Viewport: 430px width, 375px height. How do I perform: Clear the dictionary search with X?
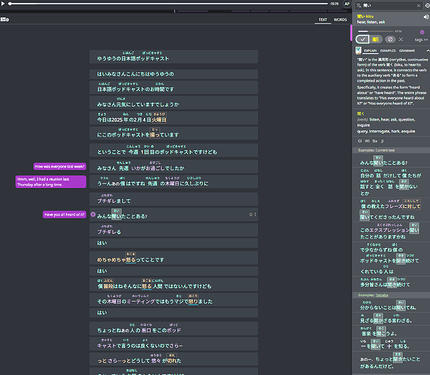tap(419, 5)
